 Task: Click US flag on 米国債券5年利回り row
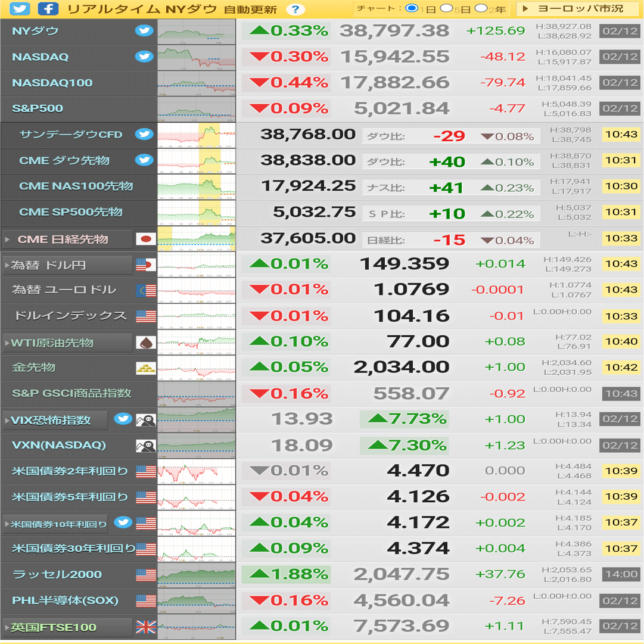point(146,498)
